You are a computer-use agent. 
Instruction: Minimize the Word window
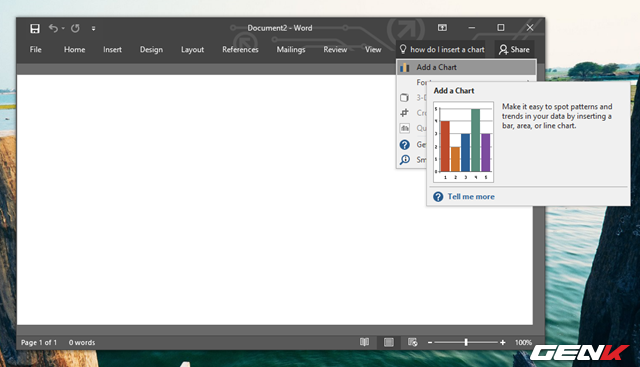(472, 28)
